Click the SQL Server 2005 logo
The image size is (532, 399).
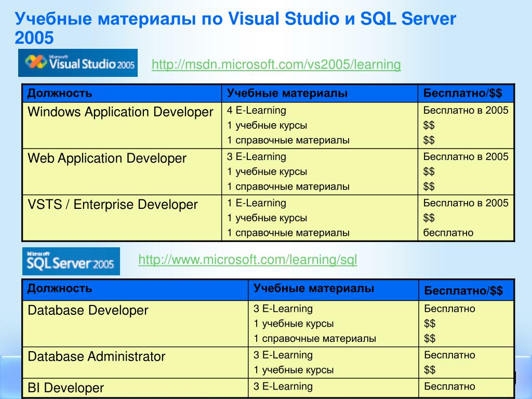pyautogui.click(x=71, y=261)
